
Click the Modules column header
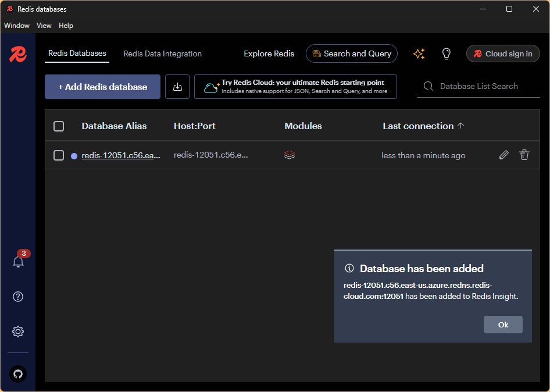pos(303,126)
